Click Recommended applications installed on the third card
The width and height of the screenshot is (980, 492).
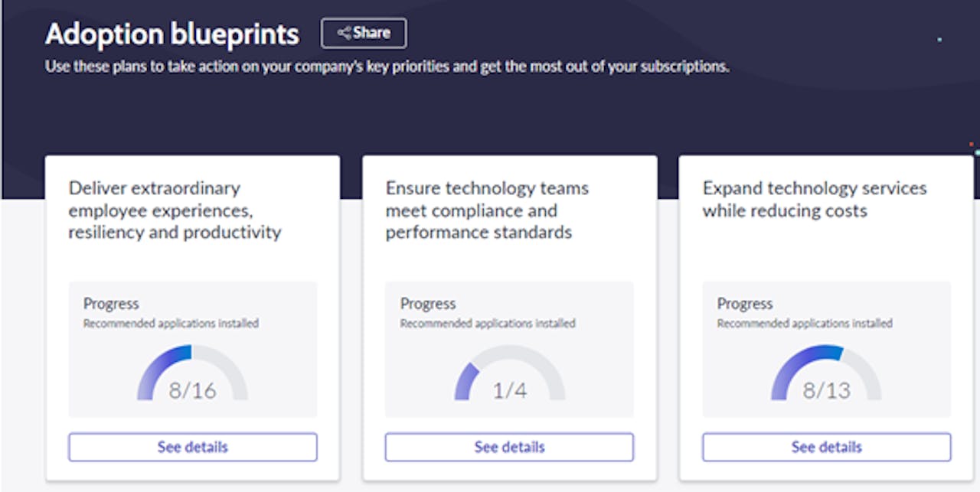point(803,323)
